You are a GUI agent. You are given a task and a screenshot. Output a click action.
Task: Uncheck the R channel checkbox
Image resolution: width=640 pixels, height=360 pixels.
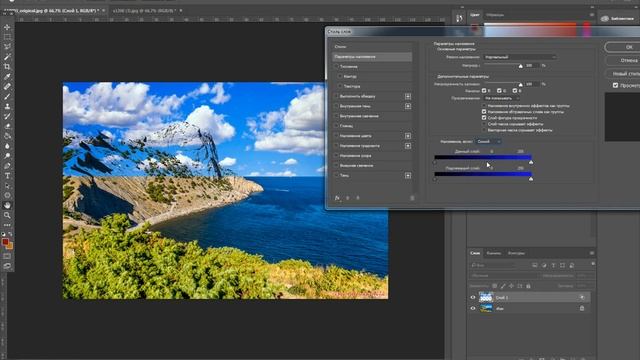pos(484,91)
